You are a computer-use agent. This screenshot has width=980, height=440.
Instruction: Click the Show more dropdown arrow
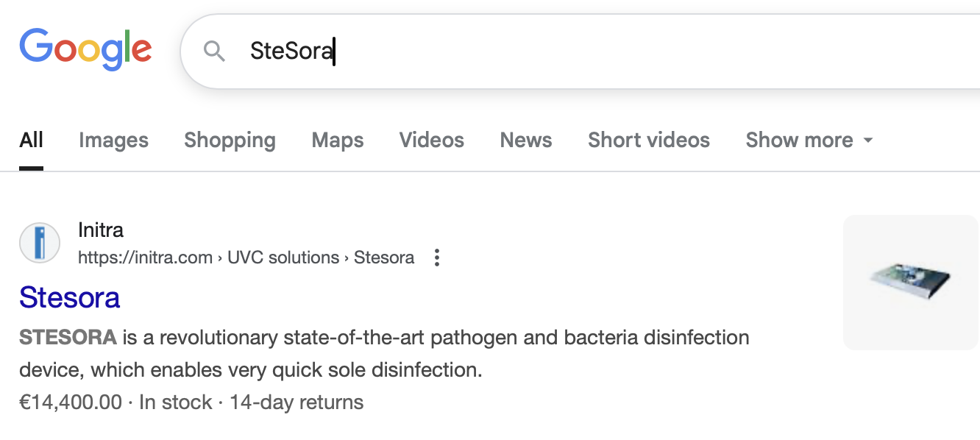pyautogui.click(x=868, y=141)
